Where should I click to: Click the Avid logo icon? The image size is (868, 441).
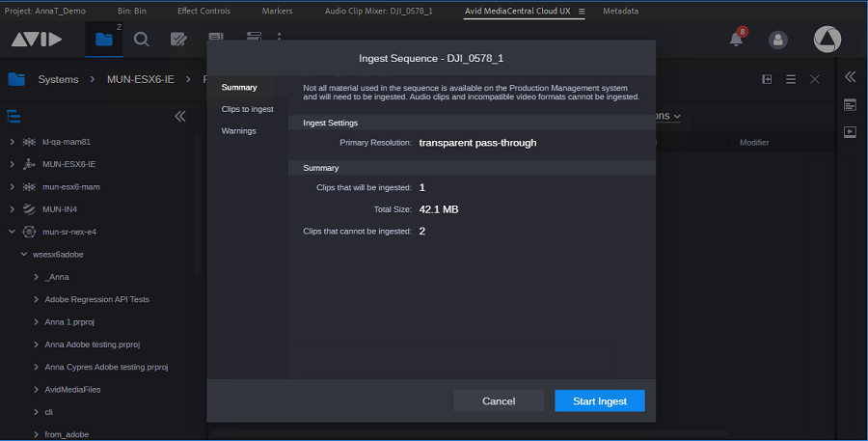pyautogui.click(x=37, y=40)
